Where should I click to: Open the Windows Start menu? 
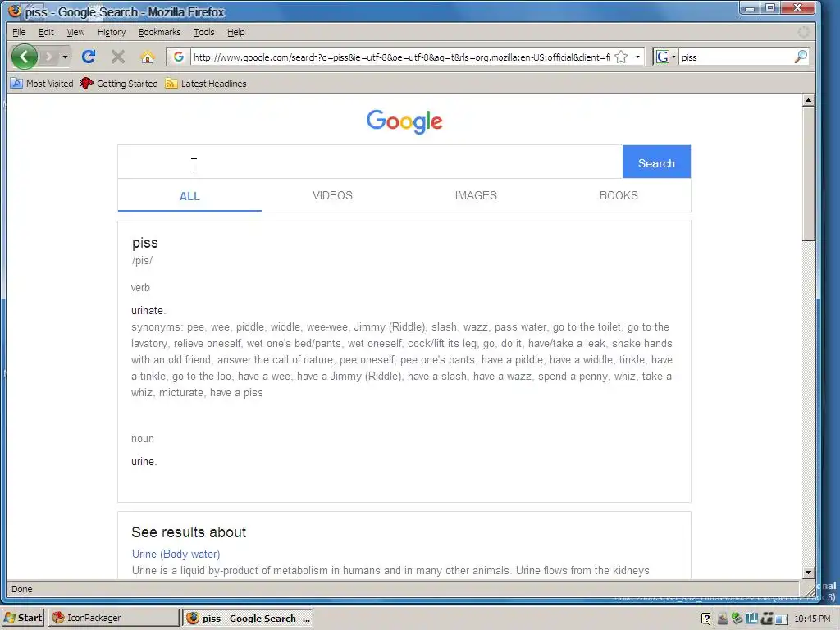click(x=22, y=618)
